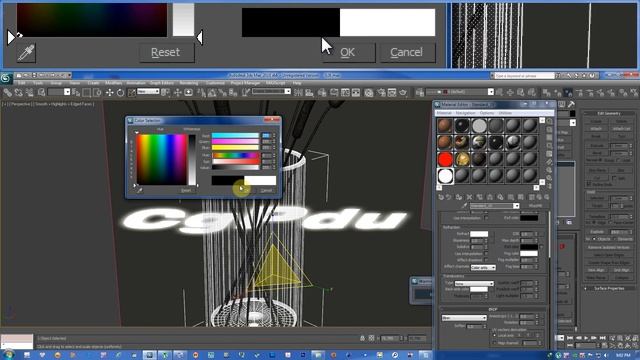Click Put to Library icon in Material Editor

click(500, 197)
